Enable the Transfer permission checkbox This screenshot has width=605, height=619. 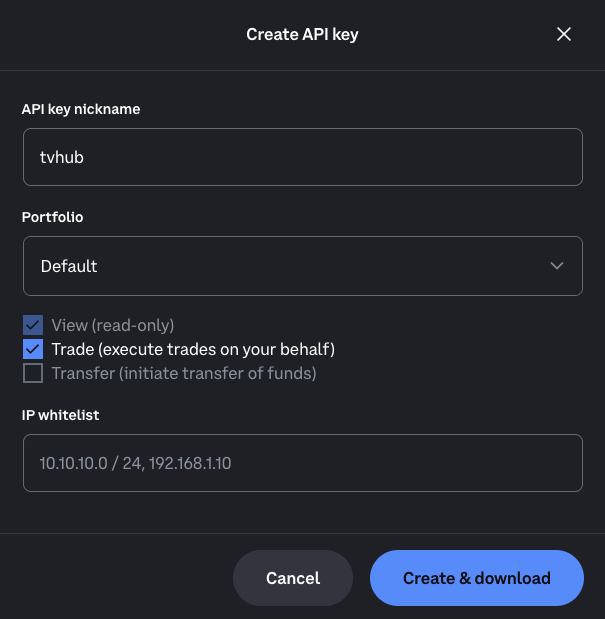tap(33, 374)
